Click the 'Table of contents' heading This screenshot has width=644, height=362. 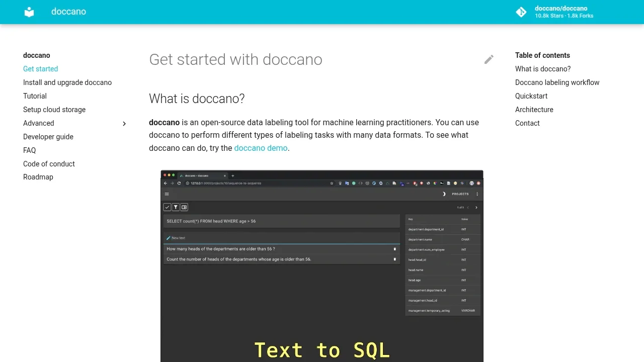click(x=542, y=55)
